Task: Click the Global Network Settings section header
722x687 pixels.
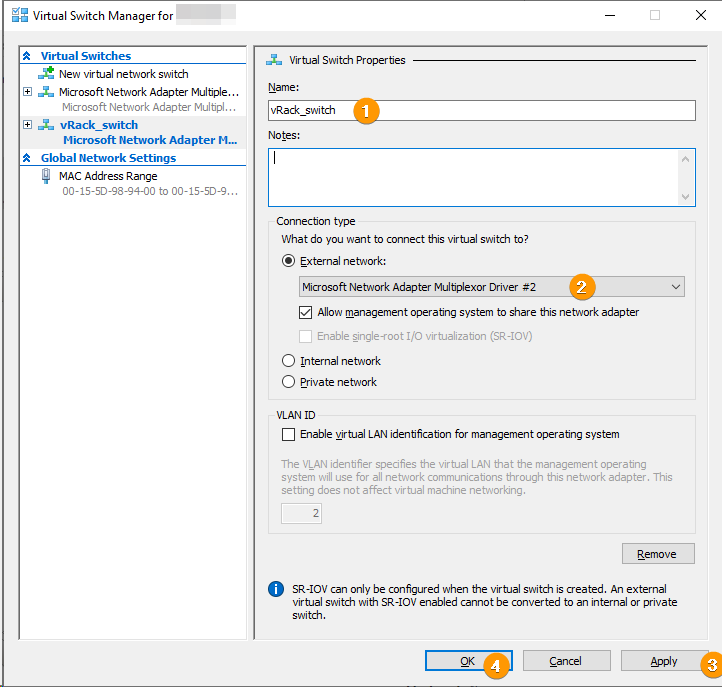Action: [x=108, y=158]
